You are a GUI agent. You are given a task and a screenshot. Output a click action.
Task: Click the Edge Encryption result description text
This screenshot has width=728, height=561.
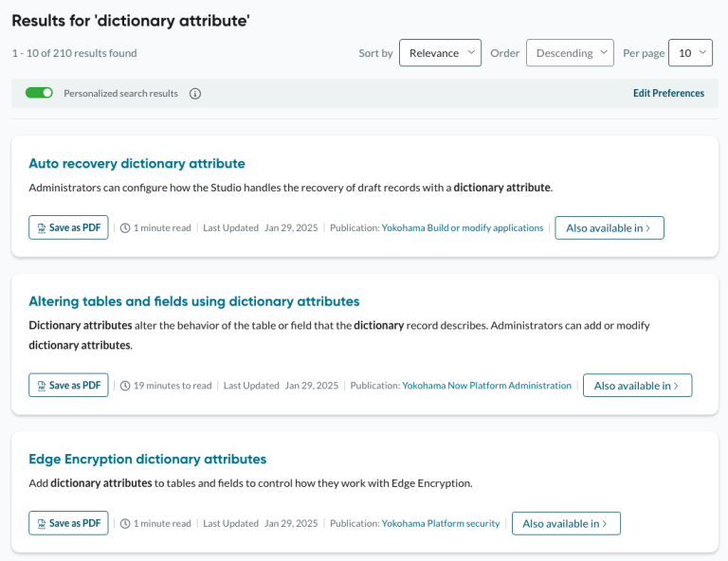click(250, 483)
